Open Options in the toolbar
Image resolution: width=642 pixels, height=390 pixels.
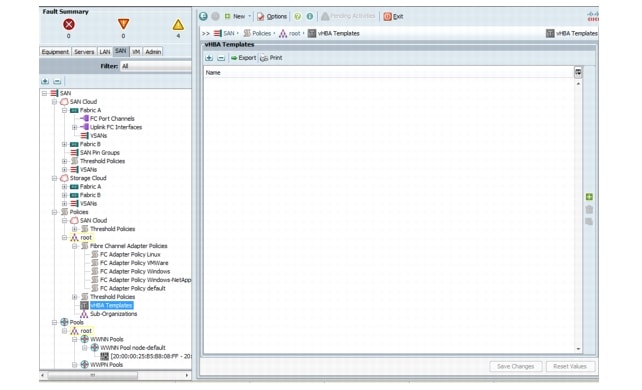point(272,16)
